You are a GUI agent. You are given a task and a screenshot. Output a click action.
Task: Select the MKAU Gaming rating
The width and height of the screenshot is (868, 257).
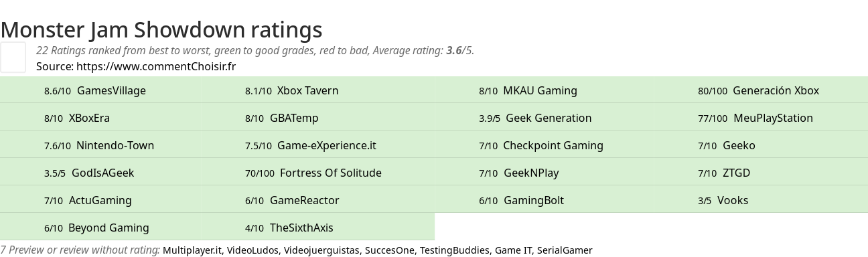point(528,90)
